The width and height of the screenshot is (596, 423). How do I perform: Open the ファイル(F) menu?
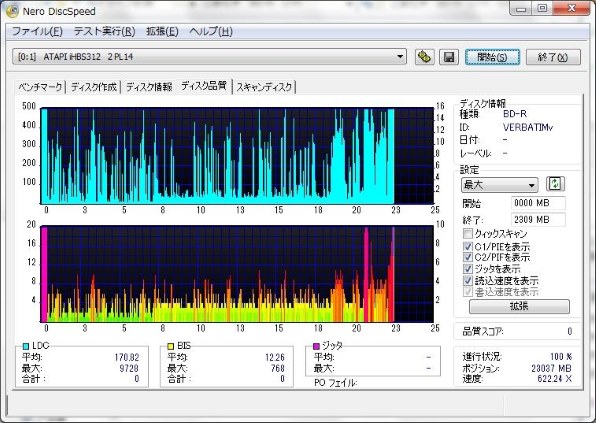(37, 31)
